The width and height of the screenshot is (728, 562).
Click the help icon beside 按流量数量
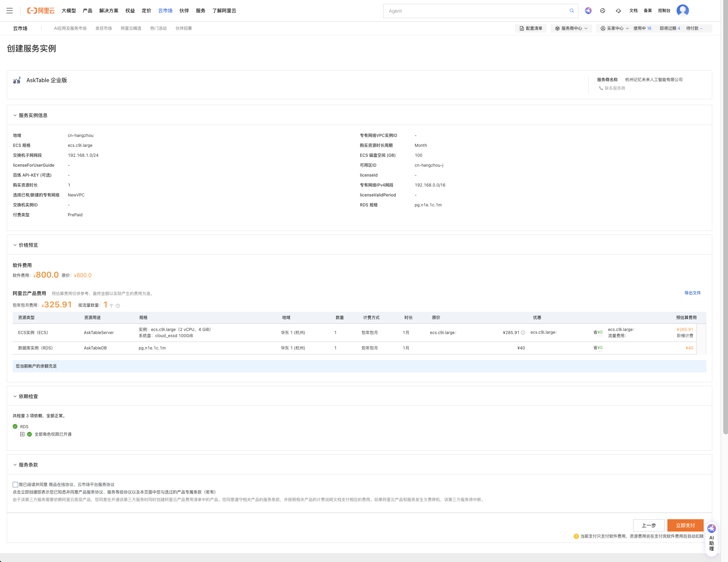[x=118, y=306]
